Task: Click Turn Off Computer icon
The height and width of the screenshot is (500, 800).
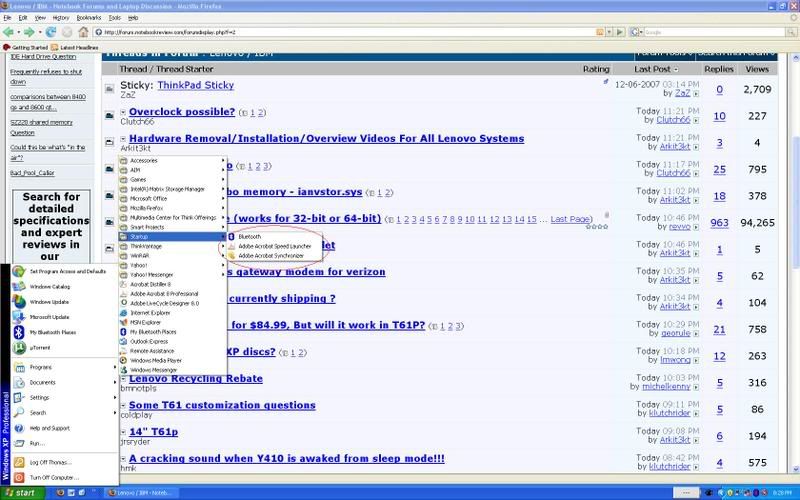Action: pos(19,478)
